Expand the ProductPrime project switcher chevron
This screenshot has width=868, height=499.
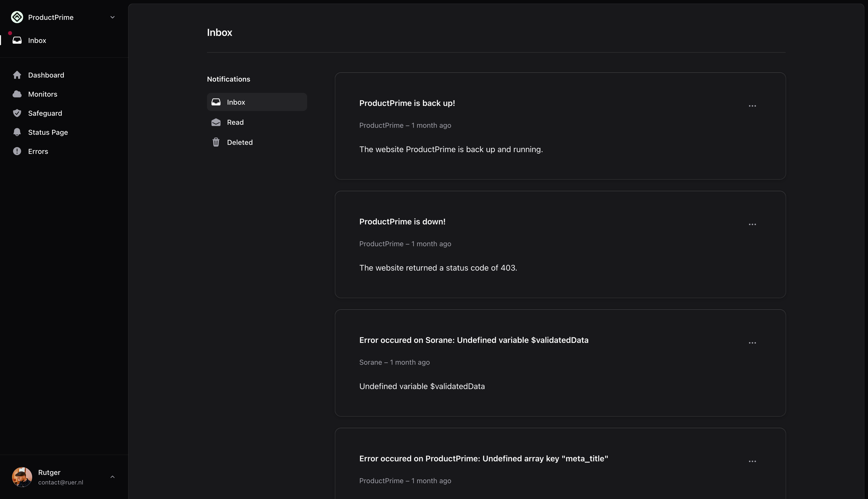pyautogui.click(x=112, y=17)
